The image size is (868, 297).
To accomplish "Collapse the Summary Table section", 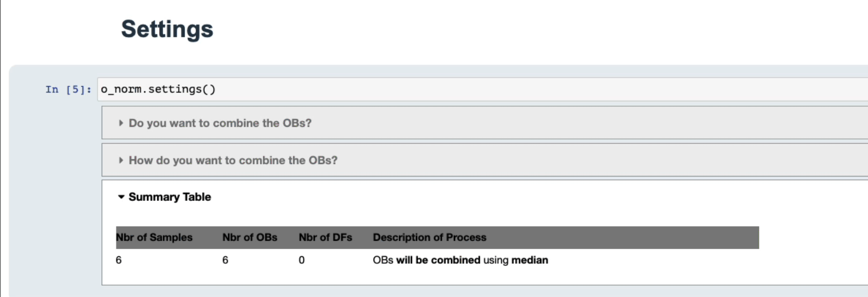I will (x=170, y=197).
